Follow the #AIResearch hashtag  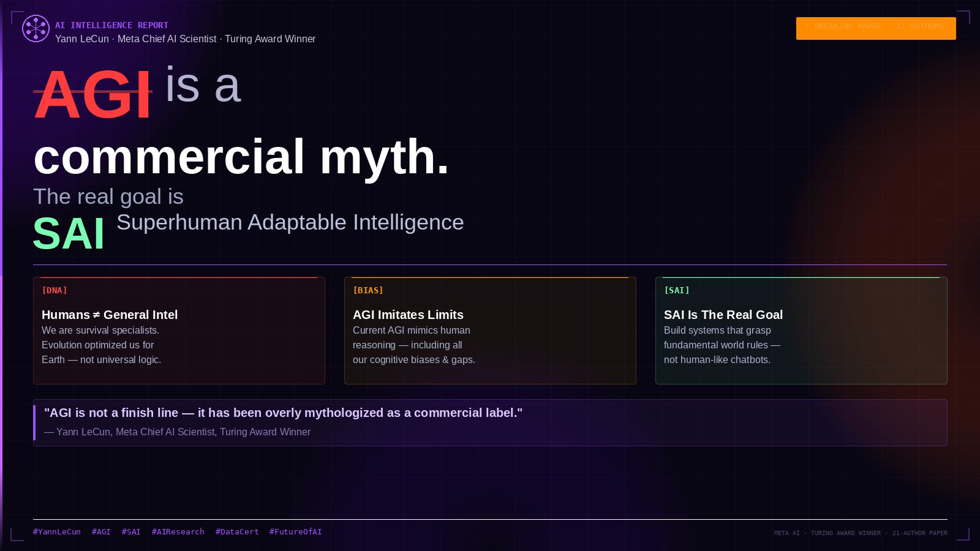click(178, 531)
